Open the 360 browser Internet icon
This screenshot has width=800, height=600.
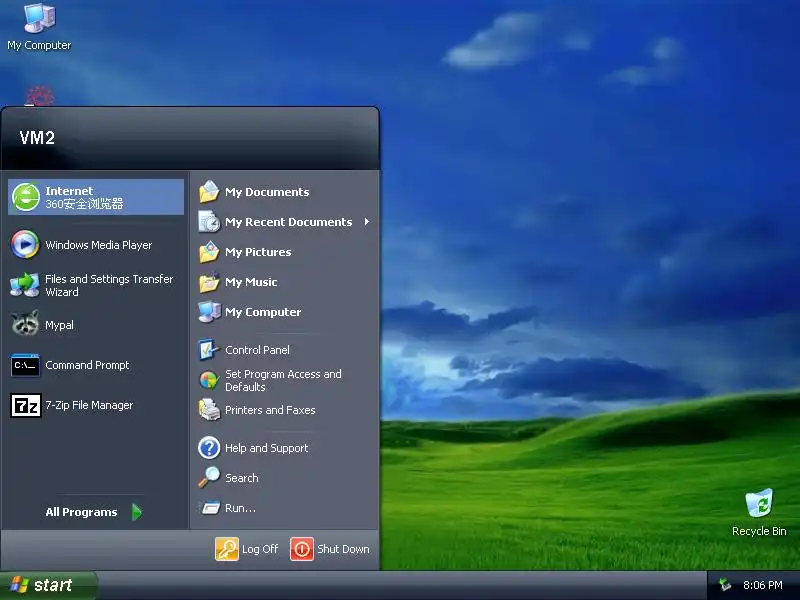[x=26, y=197]
